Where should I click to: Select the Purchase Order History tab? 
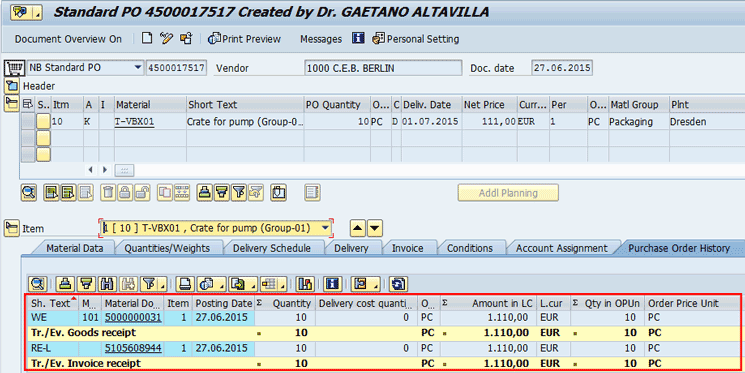(x=679, y=248)
